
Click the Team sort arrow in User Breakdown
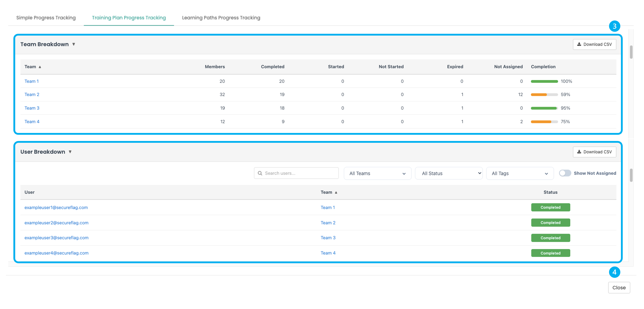click(336, 192)
